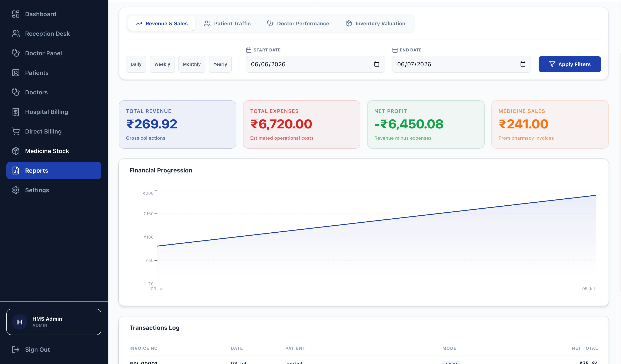Click the Direct Billing cart icon
Image resolution: width=621 pixels, height=364 pixels.
(x=16, y=131)
